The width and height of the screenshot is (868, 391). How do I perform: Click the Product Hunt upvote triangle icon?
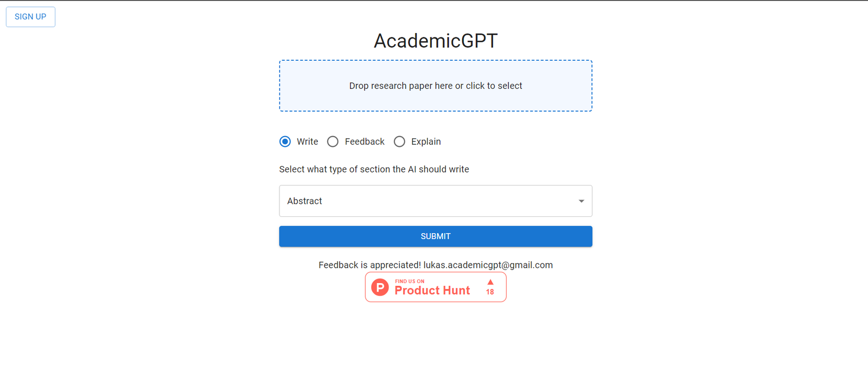point(490,282)
